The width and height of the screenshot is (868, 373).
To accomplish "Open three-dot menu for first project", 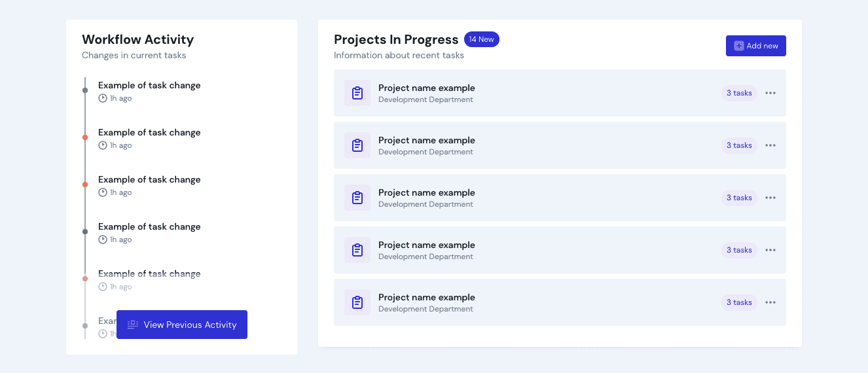I will point(770,93).
